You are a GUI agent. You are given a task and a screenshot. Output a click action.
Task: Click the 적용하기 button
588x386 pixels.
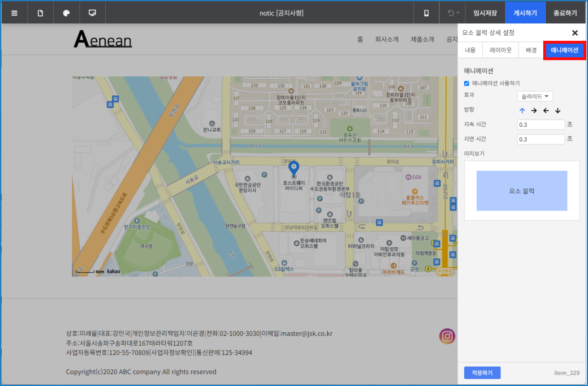(x=482, y=373)
